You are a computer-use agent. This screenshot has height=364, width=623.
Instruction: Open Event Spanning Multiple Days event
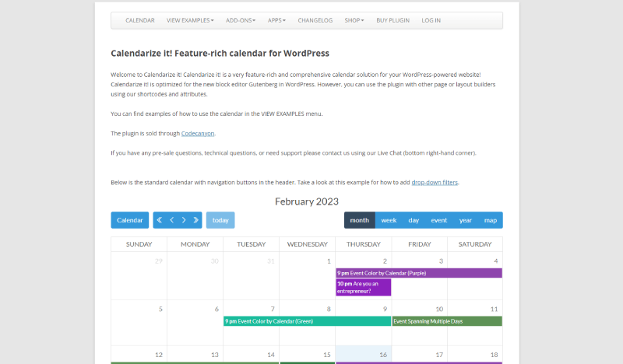pyautogui.click(x=447, y=321)
